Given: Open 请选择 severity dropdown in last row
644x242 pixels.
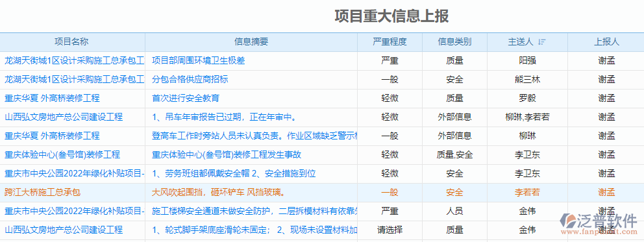Looking at the screenshot, I should [390, 230].
